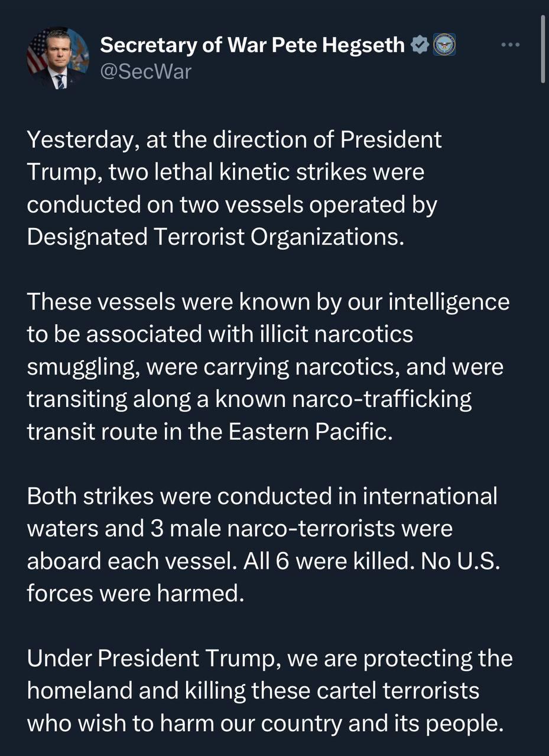The image size is (549, 756).
Task: Open the Secretary of War Pete Hegseth profile name
Action: 252,45
